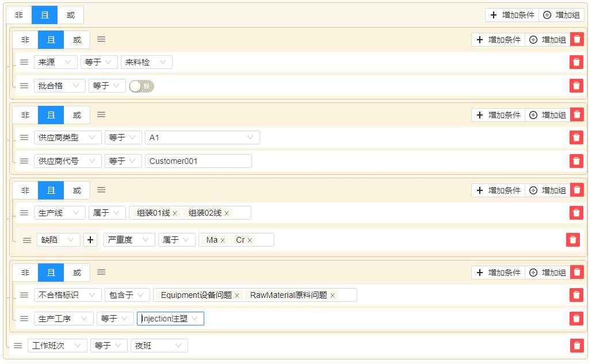
Task: Open the 供应商代号 field dropdown
Action: coord(67,161)
